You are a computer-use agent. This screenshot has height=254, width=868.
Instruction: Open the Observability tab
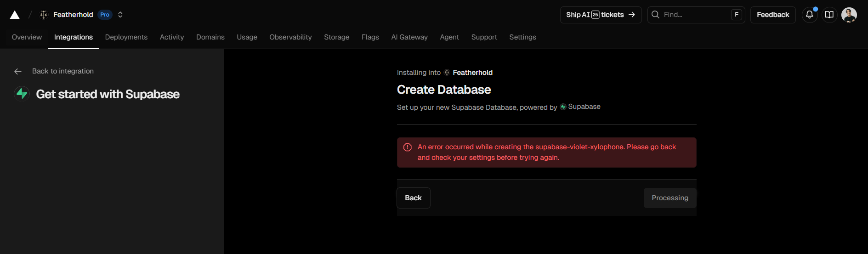click(290, 37)
